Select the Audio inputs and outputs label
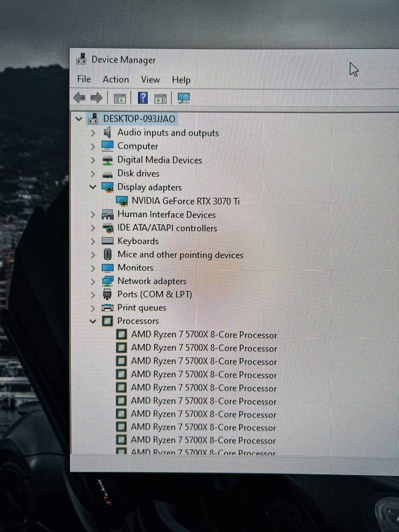Viewport: 399px width, 532px height. [168, 133]
